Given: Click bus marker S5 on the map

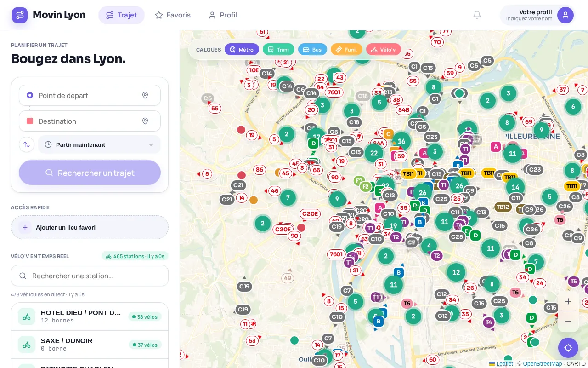Looking at the screenshot, I should [413, 81].
